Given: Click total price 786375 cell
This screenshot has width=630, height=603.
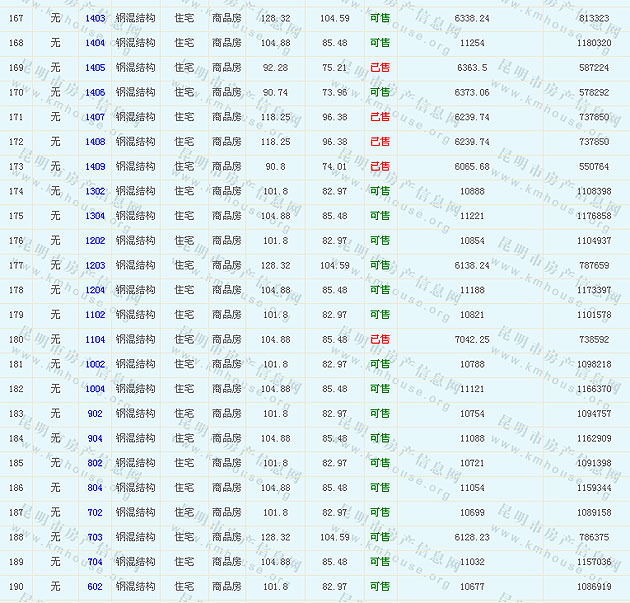Looking at the screenshot, I should [594, 537].
